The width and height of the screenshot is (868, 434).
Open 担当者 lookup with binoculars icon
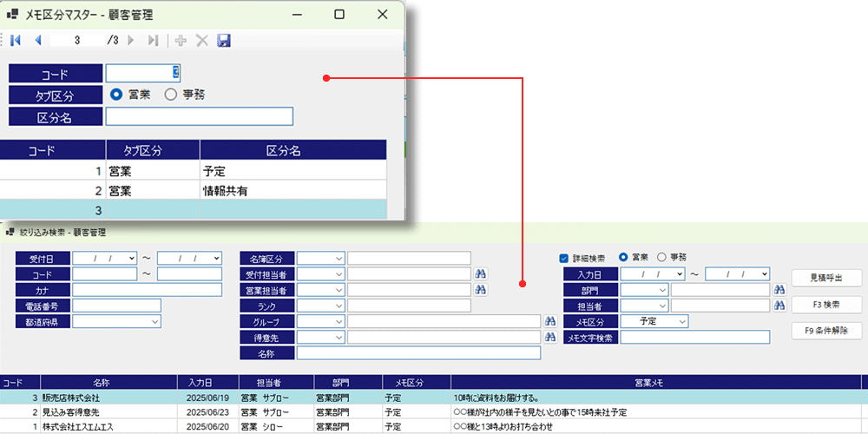click(x=780, y=305)
